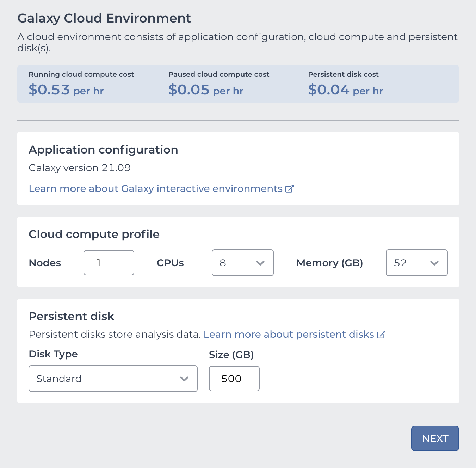Click the Persistent disk cost label
The width and height of the screenshot is (476, 468).
tap(344, 74)
